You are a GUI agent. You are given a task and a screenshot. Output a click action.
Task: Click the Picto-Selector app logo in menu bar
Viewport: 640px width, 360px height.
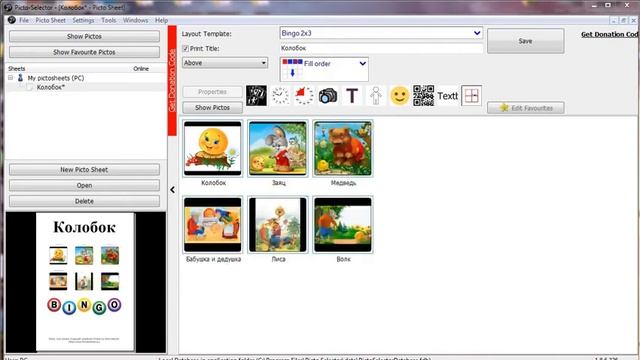pos(11,20)
